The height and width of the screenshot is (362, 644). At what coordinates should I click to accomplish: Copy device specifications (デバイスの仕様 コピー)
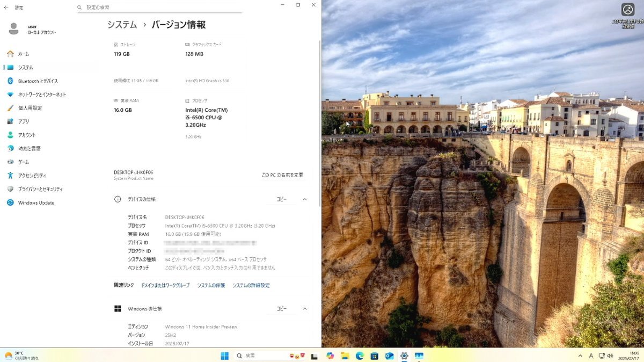coord(282,199)
